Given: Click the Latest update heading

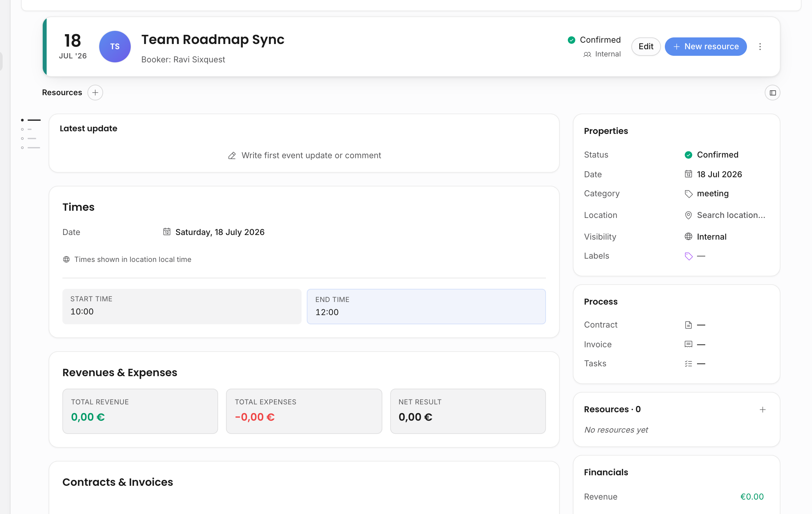Looking at the screenshot, I should tap(88, 128).
